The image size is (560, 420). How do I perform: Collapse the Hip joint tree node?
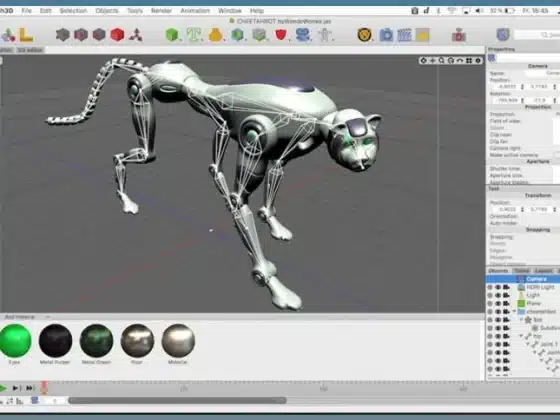pyautogui.click(x=521, y=336)
